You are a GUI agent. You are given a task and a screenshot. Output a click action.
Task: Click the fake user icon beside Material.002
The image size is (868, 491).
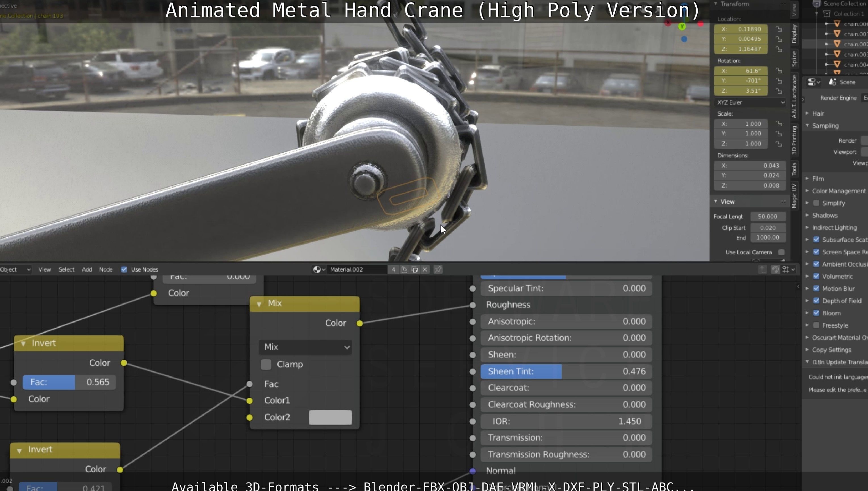point(404,269)
